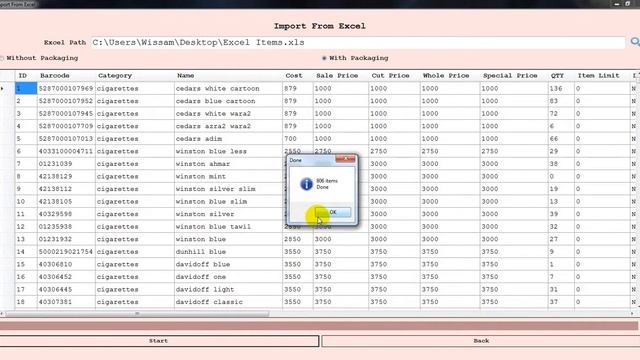Select the 'cedars azra2 wara2' name cell
This screenshot has width=640, height=360.
228,126
